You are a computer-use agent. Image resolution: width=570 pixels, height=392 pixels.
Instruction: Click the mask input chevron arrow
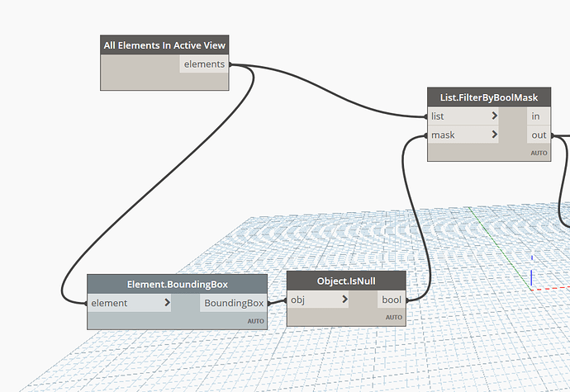(494, 135)
